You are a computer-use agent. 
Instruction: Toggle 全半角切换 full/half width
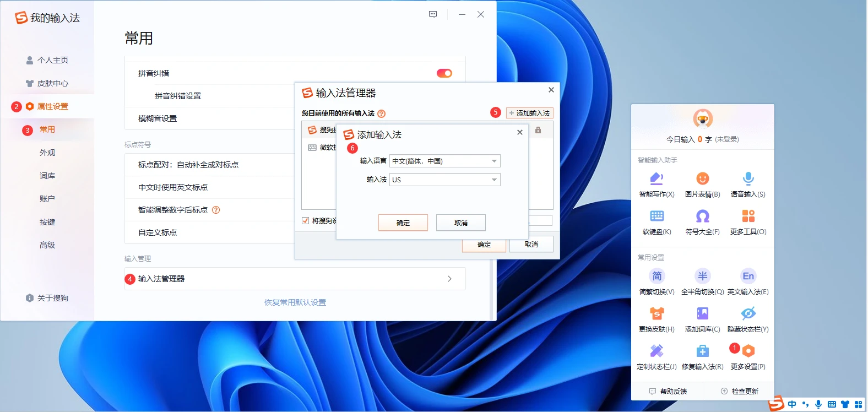tap(702, 282)
